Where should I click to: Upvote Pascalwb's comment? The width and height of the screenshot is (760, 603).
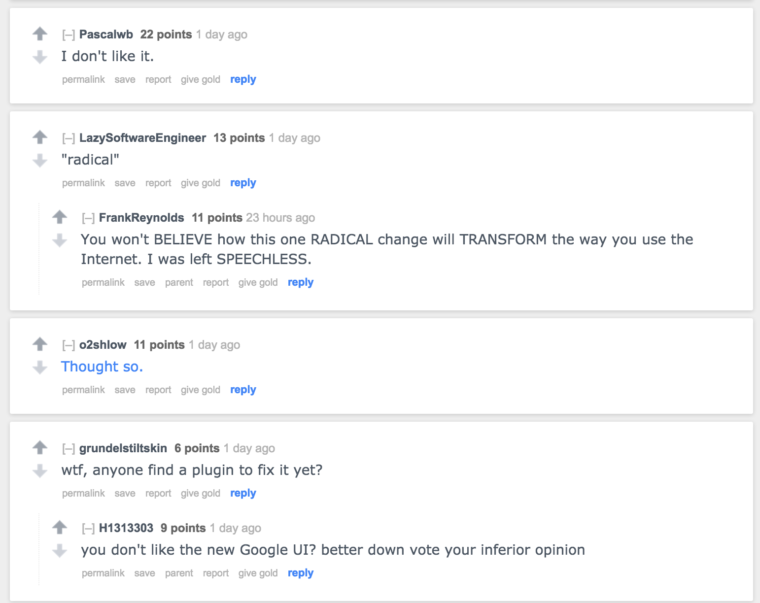[40, 33]
